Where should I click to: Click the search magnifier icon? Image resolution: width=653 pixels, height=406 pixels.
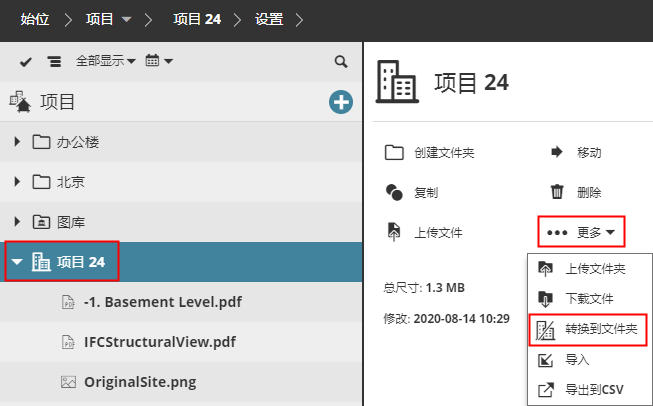[x=341, y=62]
